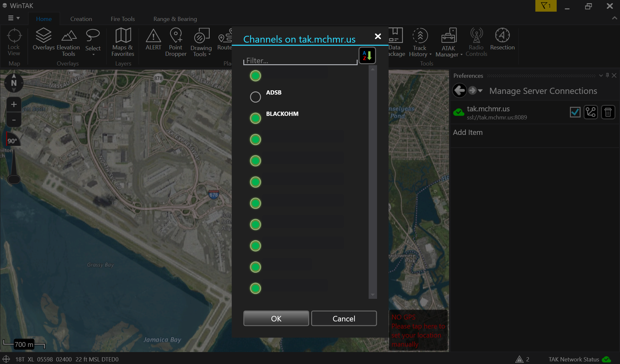Click the north compass on map
Screen dimensions: 620x364
(x=14, y=83)
